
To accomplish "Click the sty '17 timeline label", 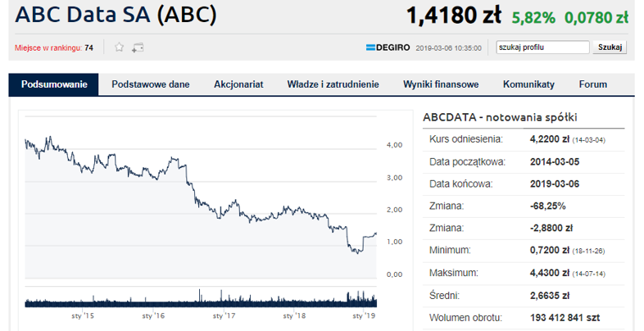I will click(224, 315).
